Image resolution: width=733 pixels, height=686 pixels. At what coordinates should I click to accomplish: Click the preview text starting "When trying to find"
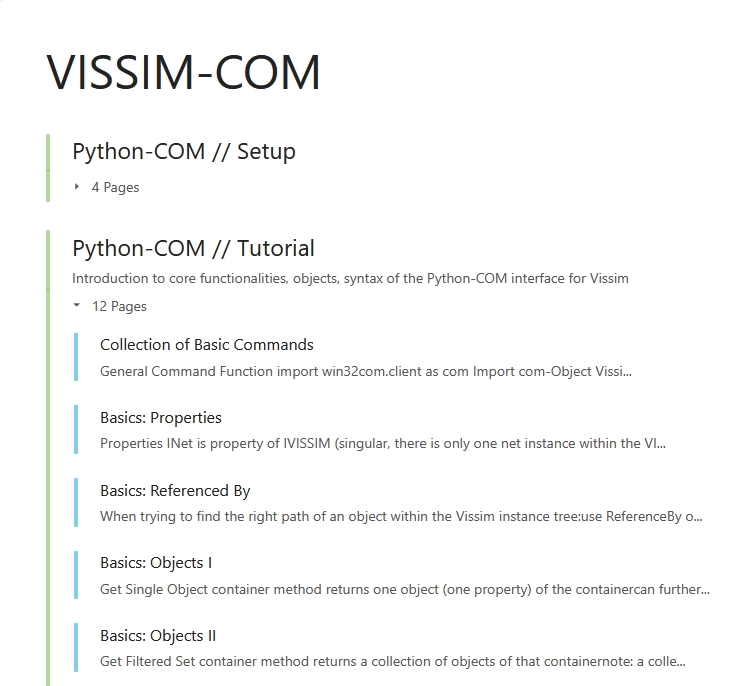click(401, 517)
